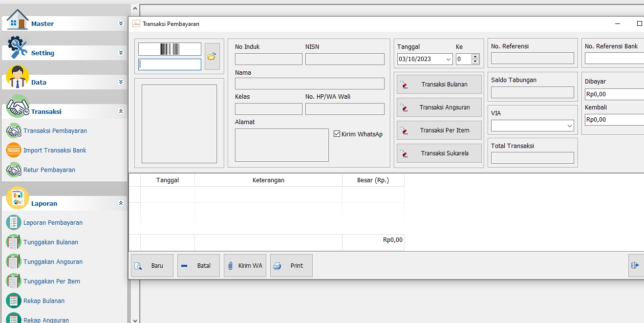Open Rekap Bulanan report
The width and height of the screenshot is (644, 323).
point(43,301)
